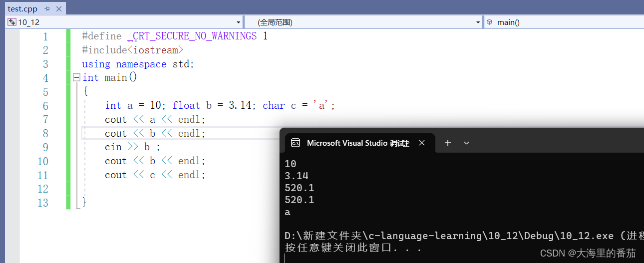Viewport: 644px width, 263px height.
Task: Open the terminal profile chevron dropdown
Action: (x=466, y=143)
